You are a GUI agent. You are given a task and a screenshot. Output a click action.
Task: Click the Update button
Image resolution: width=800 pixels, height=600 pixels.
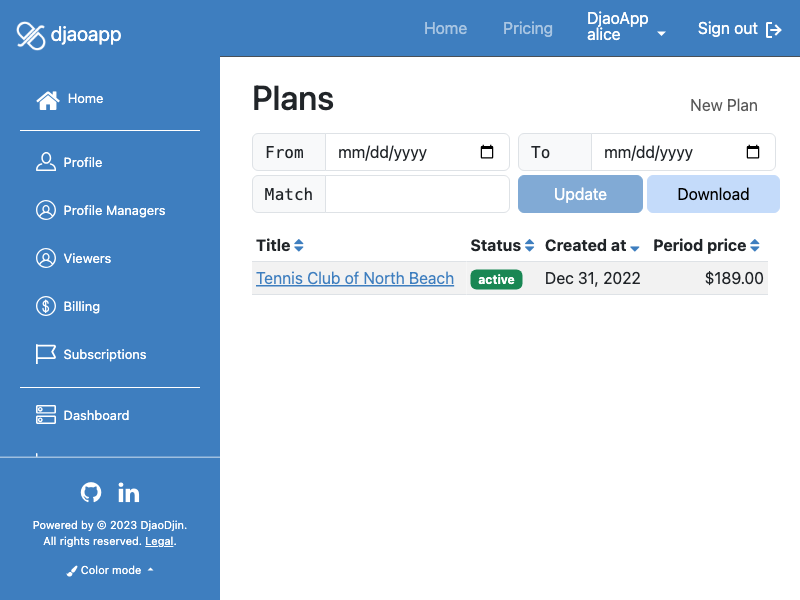click(x=580, y=194)
